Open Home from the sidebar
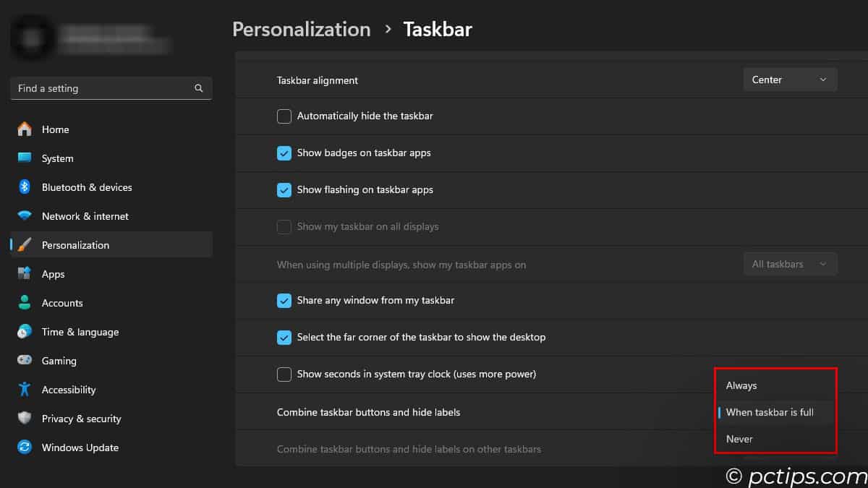The width and height of the screenshot is (868, 488). [56, 129]
